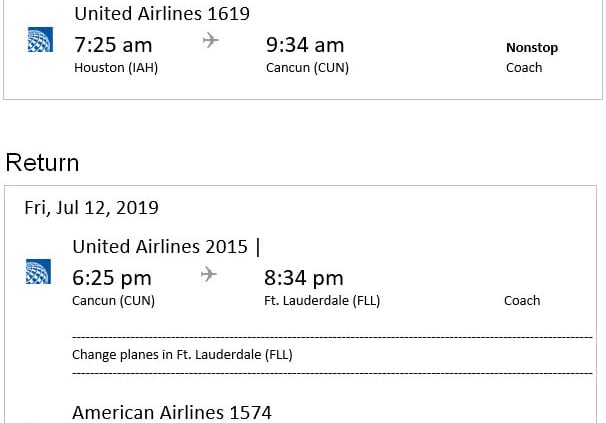Image resolution: width=606 pixels, height=423 pixels.
Task: Click the 9:34 am arrival time
Action: (305, 45)
